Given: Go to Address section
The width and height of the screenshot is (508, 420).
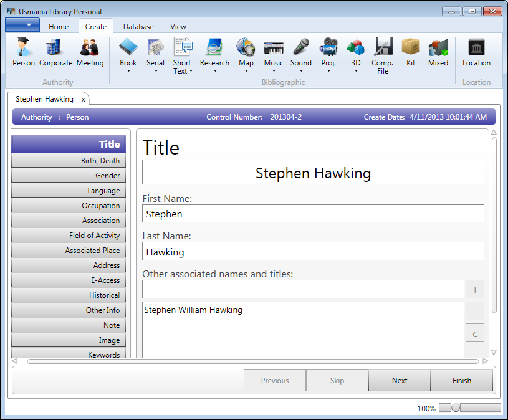Looking at the screenshot, I should 69,265.
